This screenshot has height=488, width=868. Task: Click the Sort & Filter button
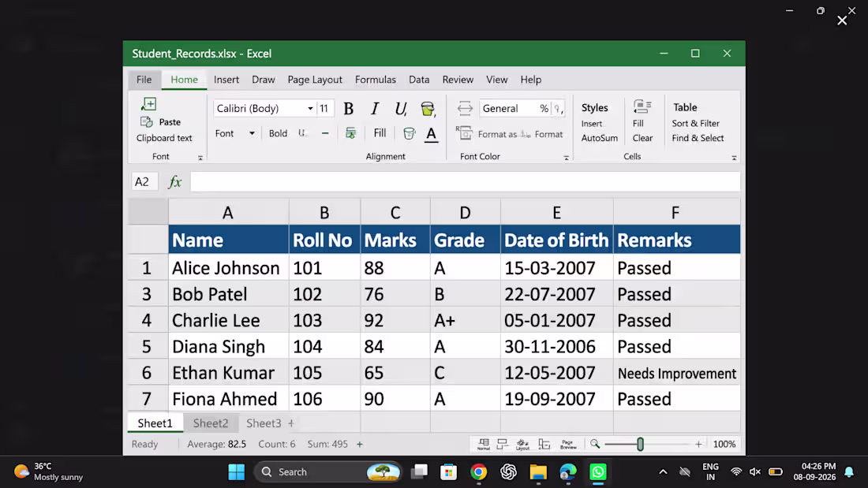pyautogui.click(x=695, y=124)
